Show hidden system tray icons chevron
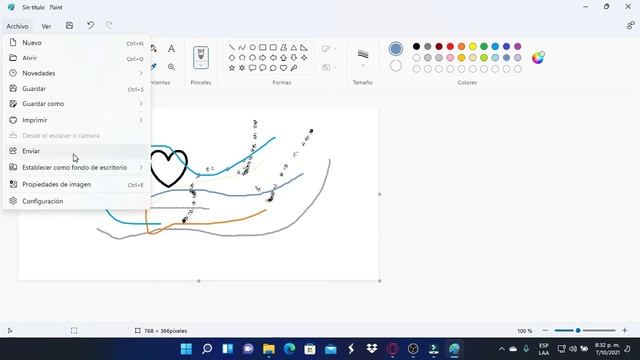Viewport: 640px width, 360px height. pyautogui.click(x=502, y=349)
